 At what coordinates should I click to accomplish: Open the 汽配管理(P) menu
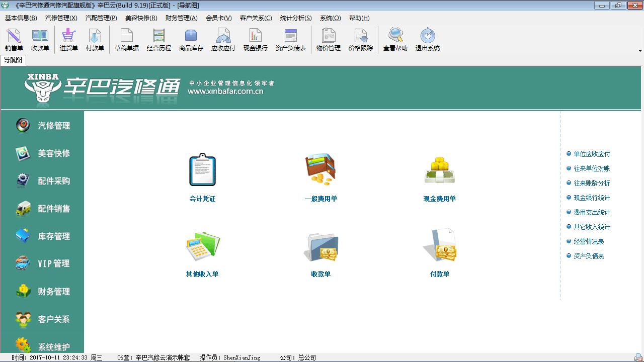(x=101, y=18)
